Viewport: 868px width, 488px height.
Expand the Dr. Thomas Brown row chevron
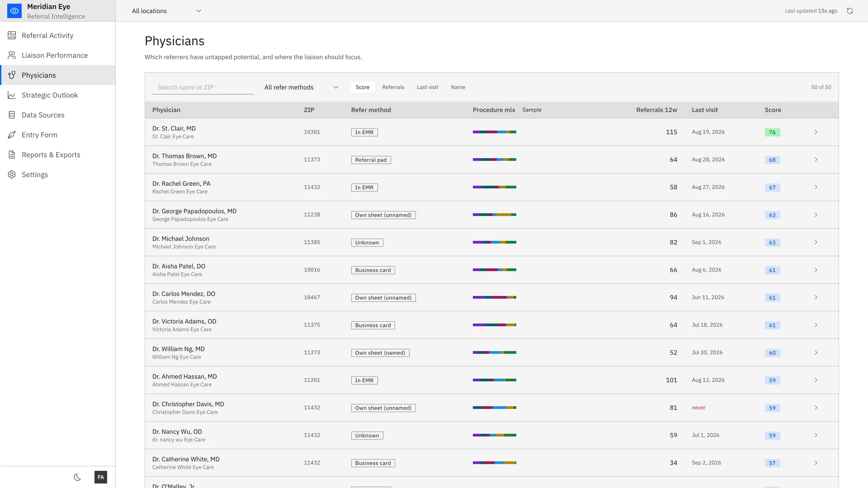click(816, 160)
